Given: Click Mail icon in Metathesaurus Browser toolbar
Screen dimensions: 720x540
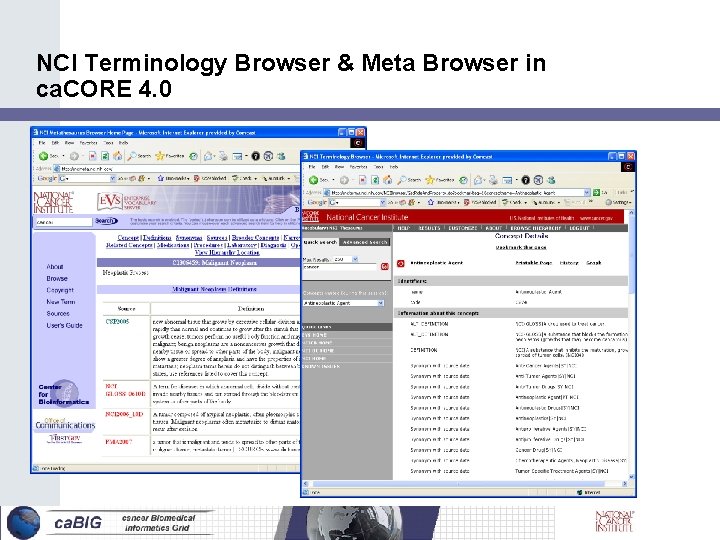Looking at the screenshot, I should coord(208,156).
